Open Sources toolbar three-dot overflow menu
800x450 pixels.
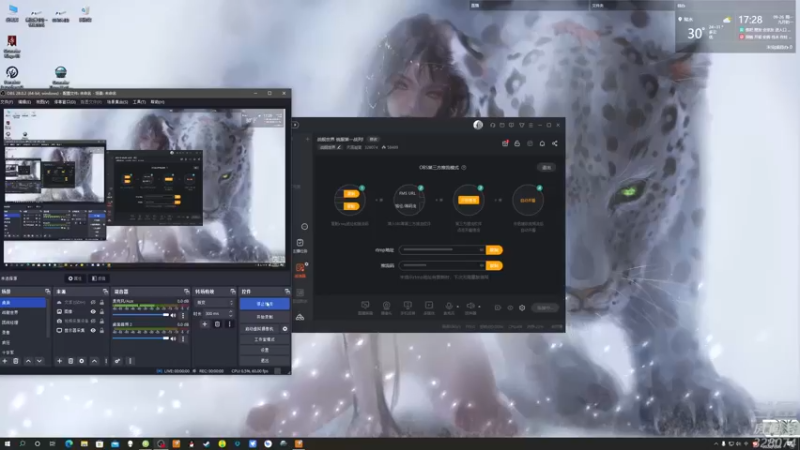[x=106, y=361]
